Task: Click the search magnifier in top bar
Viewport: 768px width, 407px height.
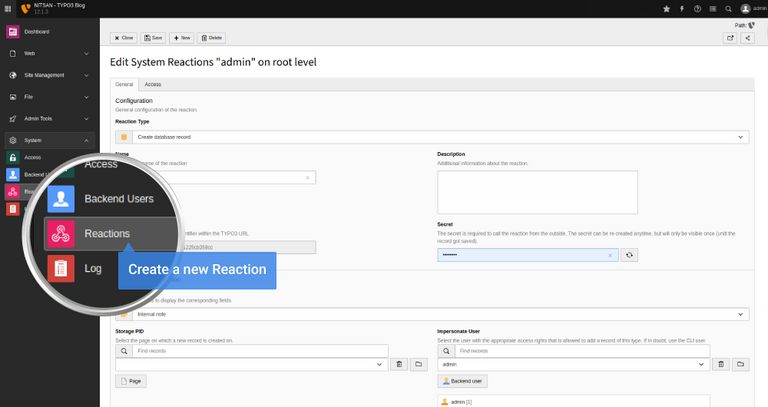Action: (x=729, y=8)
